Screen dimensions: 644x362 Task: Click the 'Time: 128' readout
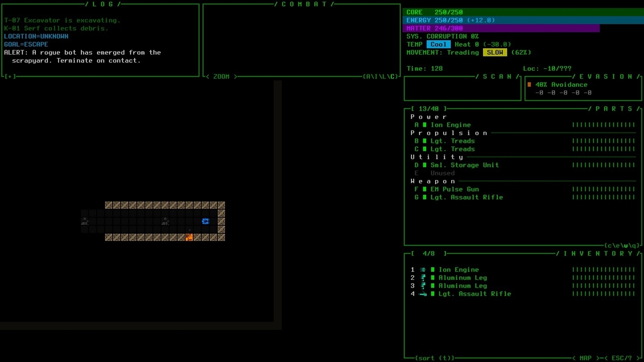[x=425, y=69]
